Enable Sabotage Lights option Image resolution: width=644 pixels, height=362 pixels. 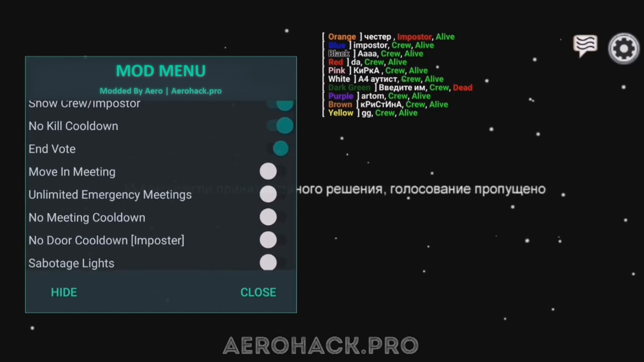click(x=268, y=263)
